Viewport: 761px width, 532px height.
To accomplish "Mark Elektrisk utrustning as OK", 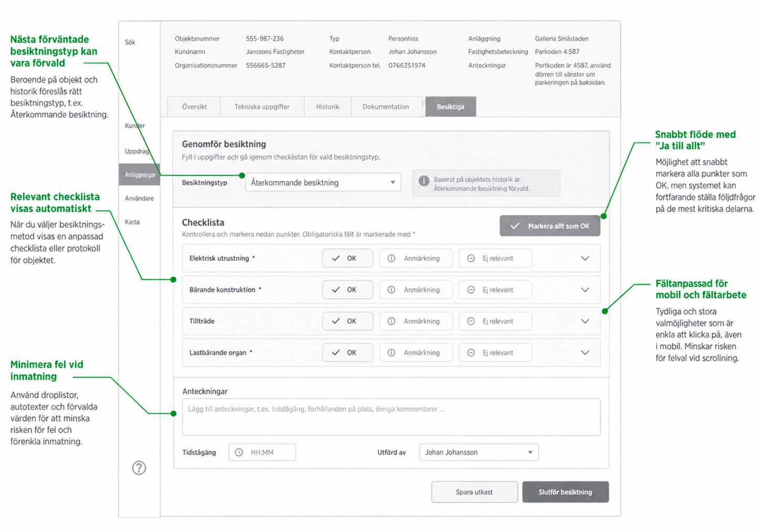I will click(x=347, y=258).
